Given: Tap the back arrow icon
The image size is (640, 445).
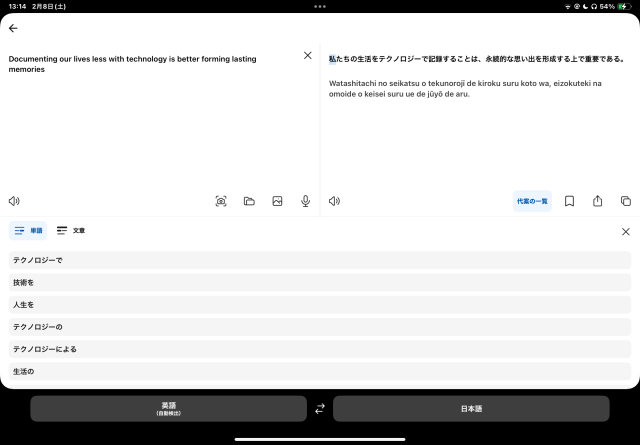Looking at the screenshot, I should pos(13,28).
